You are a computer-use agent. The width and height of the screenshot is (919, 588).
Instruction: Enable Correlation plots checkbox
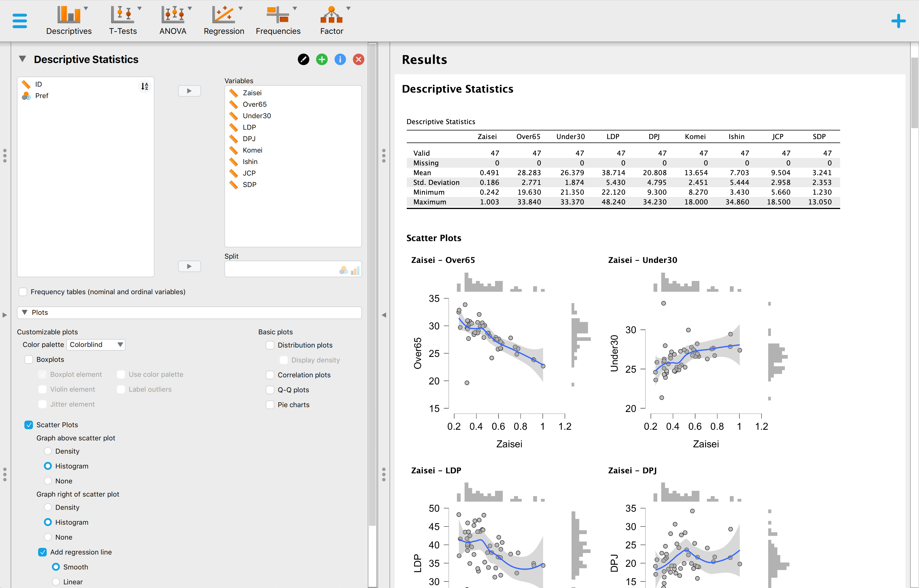(270, 375)
